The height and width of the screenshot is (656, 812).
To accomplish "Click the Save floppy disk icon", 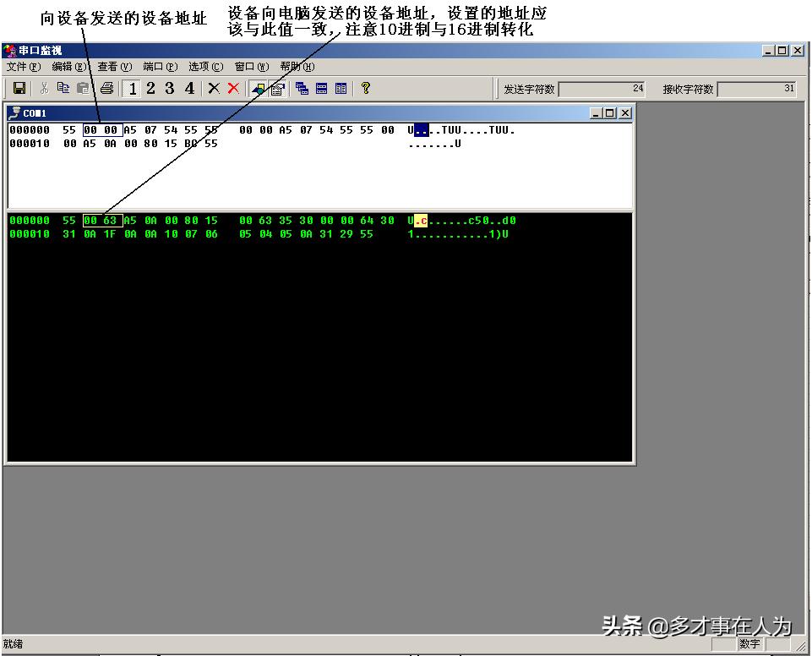I will 19,89.
